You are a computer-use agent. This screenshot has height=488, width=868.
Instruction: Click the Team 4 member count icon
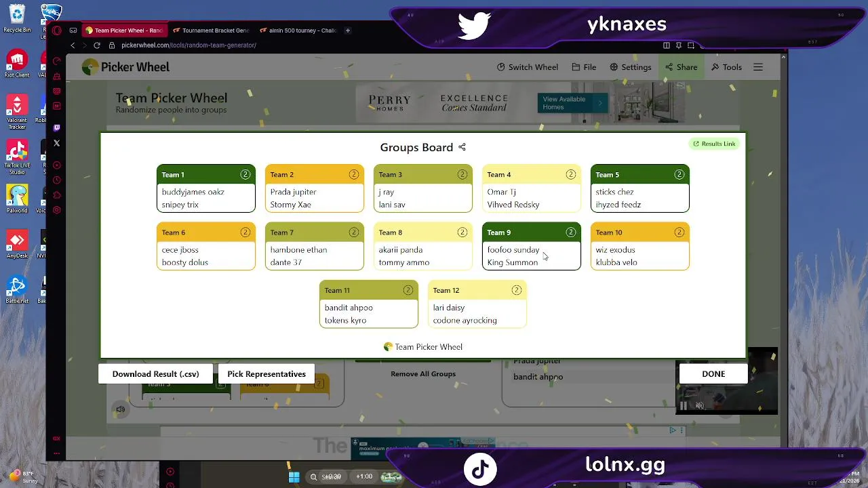pyautogui.click(x=571, y=174)
